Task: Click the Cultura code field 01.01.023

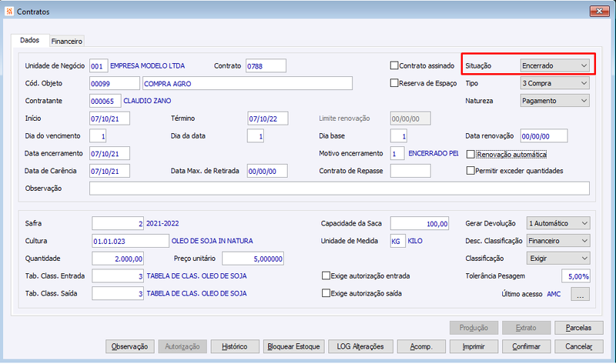Action: pyautogui.click(x=130, y=241)
